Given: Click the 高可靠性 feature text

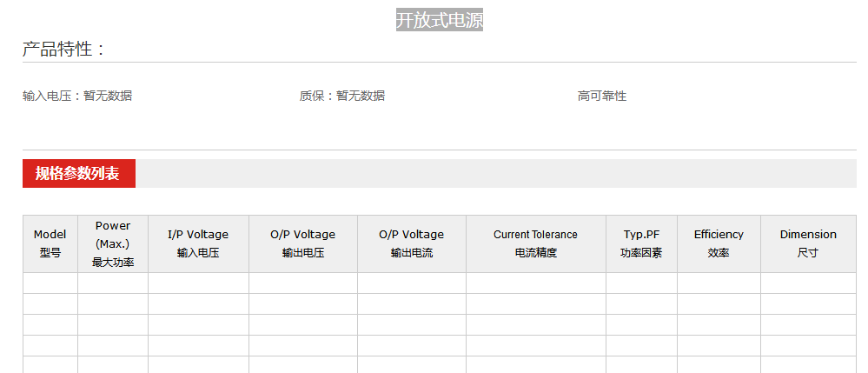Looking at the screenshot, I should tap(601, 96).
